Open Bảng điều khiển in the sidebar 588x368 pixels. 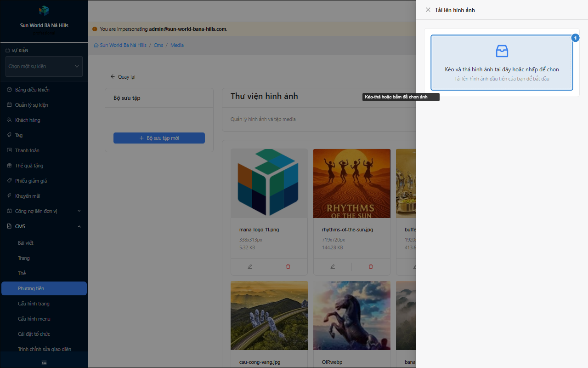coord(44,90)
